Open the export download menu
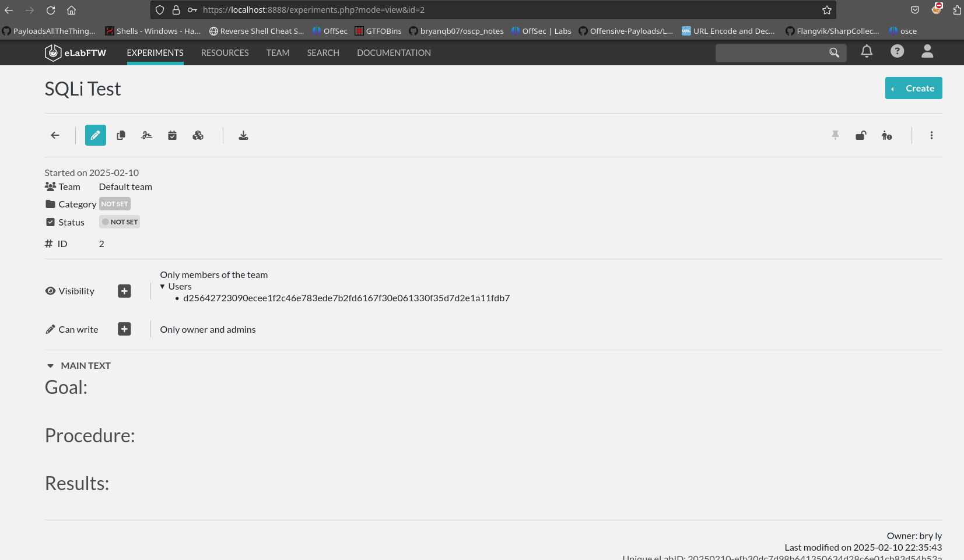 coord(243,135)
